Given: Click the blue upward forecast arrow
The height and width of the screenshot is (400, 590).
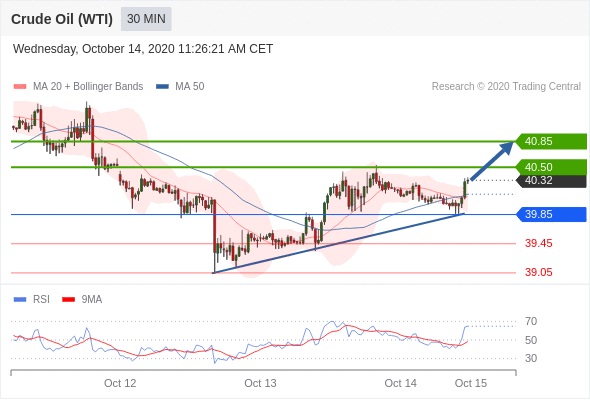Looking at the screenshot, I should pos(492,161).
